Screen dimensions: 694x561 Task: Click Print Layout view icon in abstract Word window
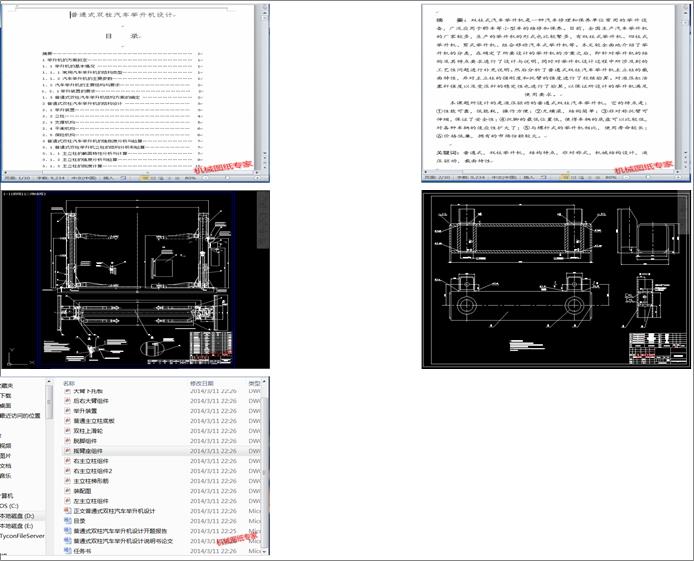pos(565,177)
